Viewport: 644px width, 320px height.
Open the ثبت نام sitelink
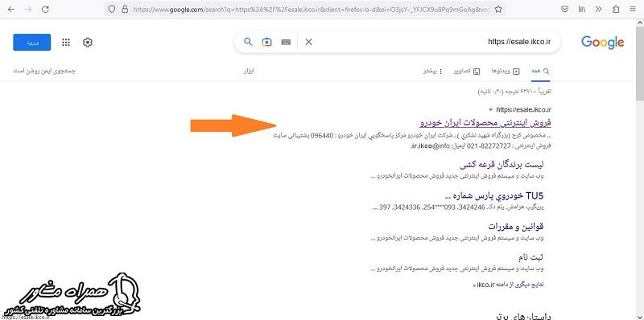[531, 257]
